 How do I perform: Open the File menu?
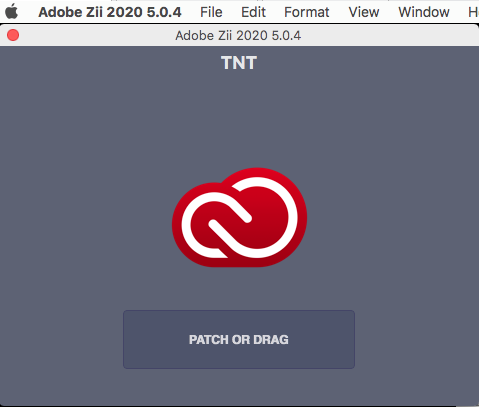pos(211,12)
